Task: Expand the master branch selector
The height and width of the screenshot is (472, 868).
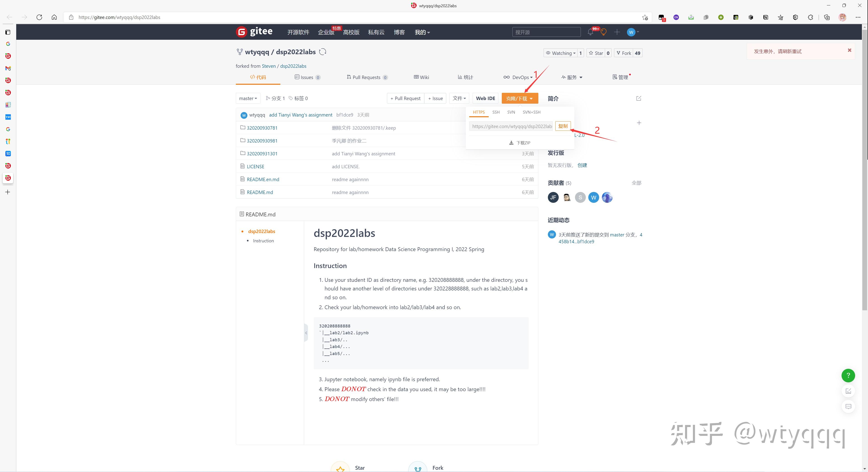Action: 248,98
